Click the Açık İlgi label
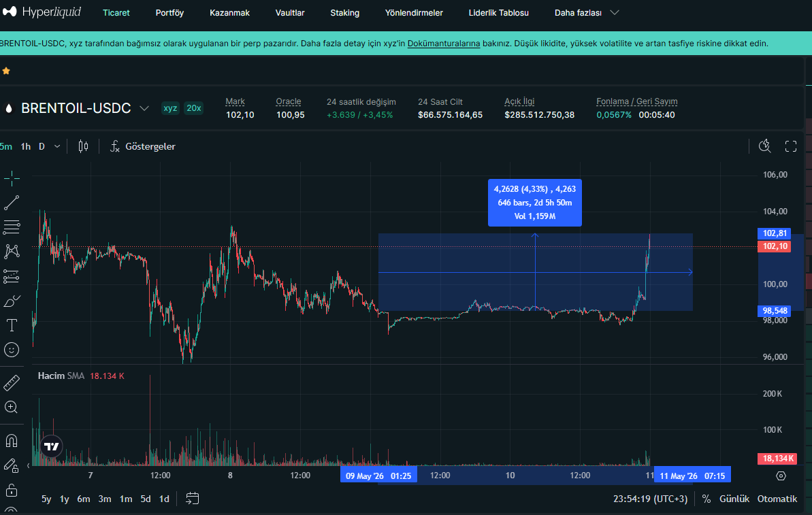The height and width of the screenshot is (515, 812). [x=519, y=101]
